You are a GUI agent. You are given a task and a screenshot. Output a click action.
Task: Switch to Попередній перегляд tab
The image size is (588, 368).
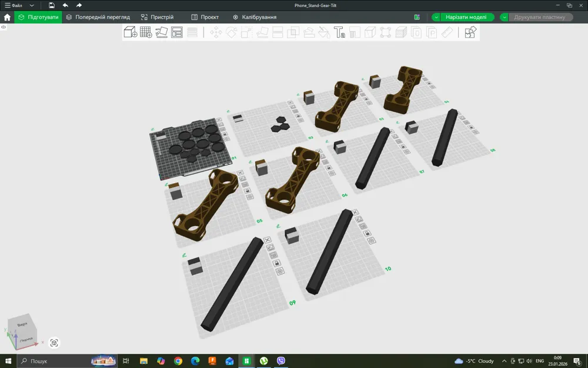[x=98, y=17]
